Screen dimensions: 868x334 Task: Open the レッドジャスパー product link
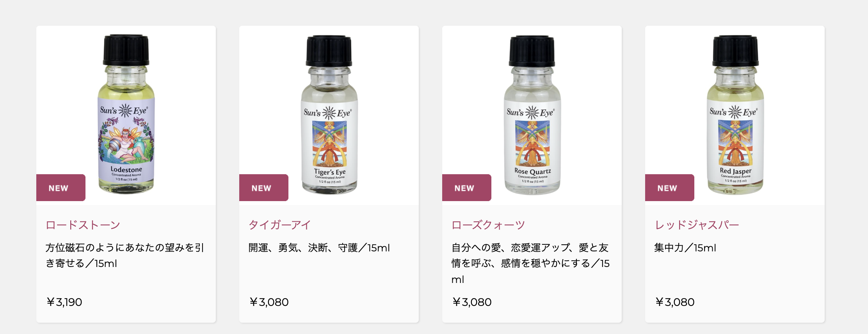click(697, 225)
